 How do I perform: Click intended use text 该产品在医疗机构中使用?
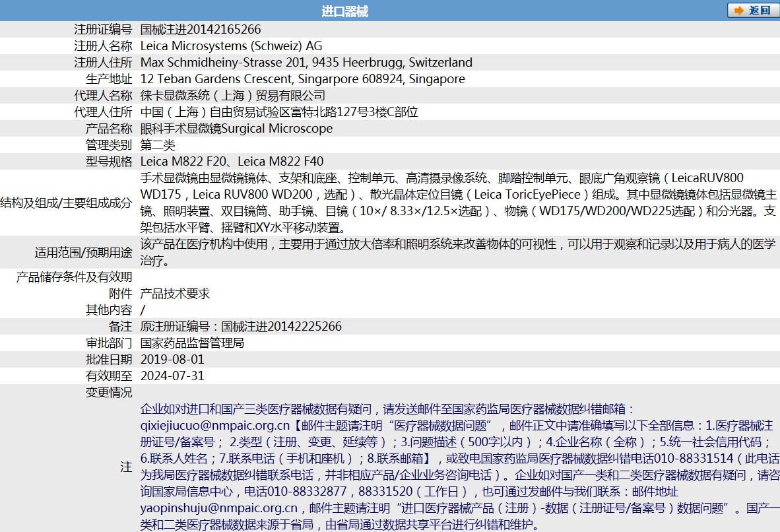[458, 252]
